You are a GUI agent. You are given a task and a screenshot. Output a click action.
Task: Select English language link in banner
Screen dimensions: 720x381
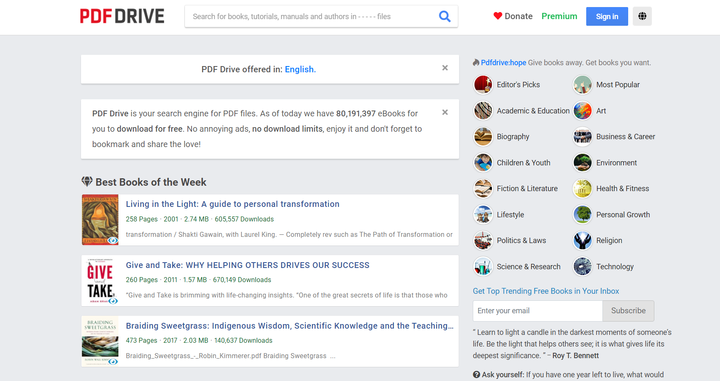coord(300,69)
